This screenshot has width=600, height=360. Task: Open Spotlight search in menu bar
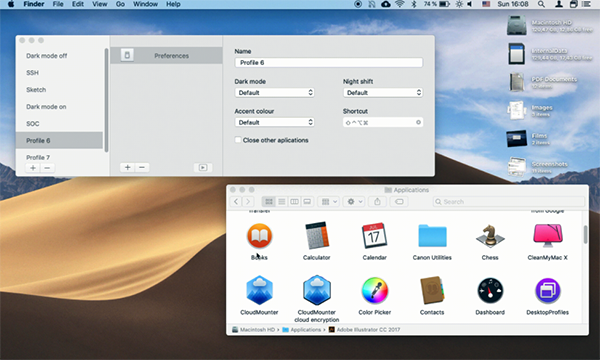point(541,4)
